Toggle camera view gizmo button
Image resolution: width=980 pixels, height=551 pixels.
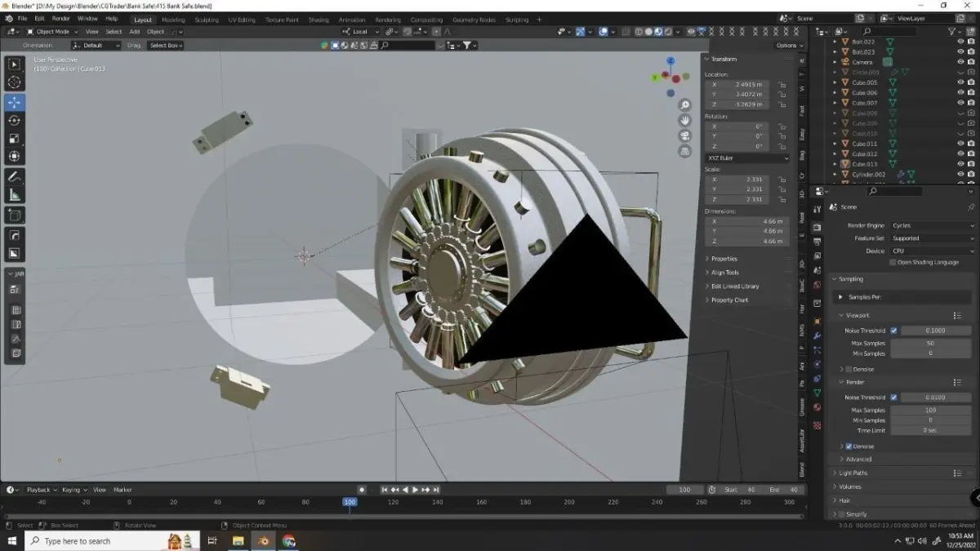pos(685,136)
